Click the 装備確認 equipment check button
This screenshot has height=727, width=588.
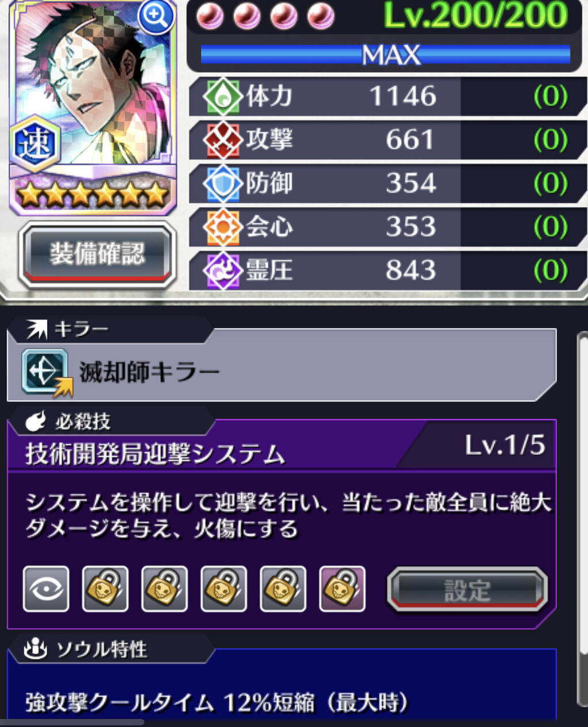pos(97,254)
